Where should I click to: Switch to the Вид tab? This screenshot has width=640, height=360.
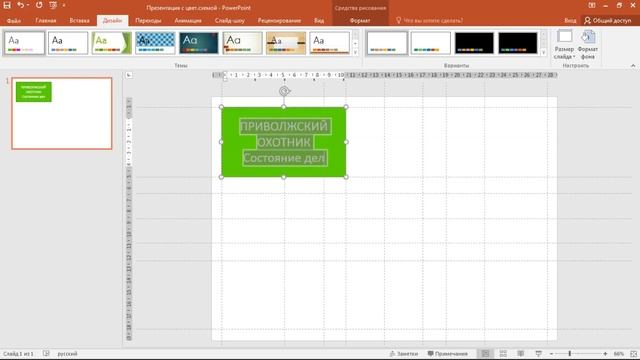coord(319,20)
